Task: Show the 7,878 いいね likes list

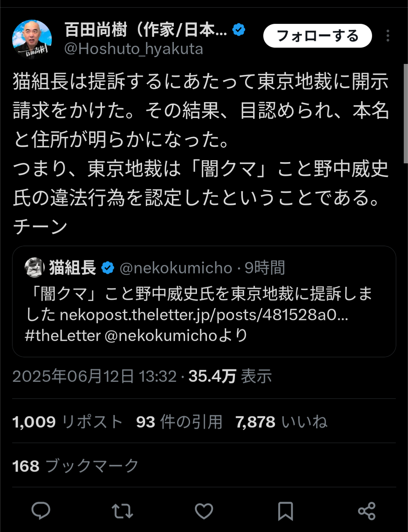Action: pyautogui.click(x=281, y=422)
